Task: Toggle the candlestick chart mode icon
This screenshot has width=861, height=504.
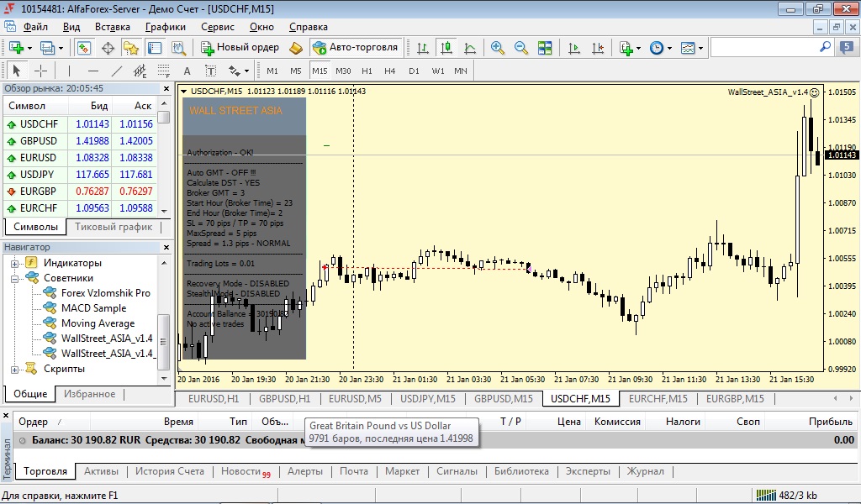Action: click(446, 48)
